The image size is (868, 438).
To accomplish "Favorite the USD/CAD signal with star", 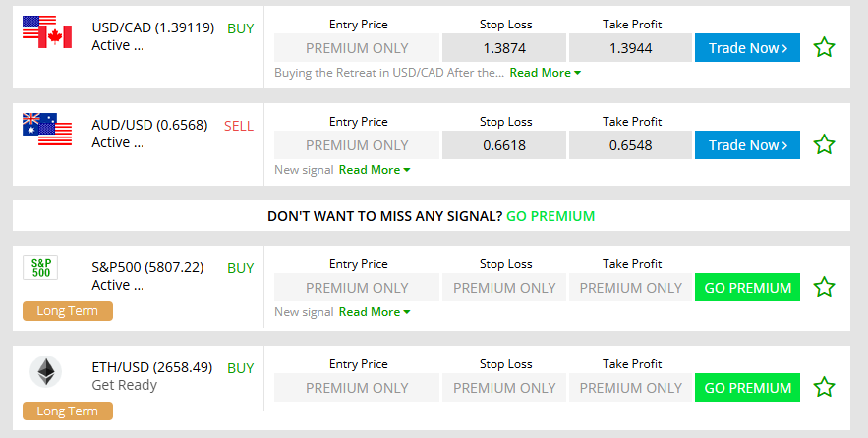I will click(x=824, y=47).
